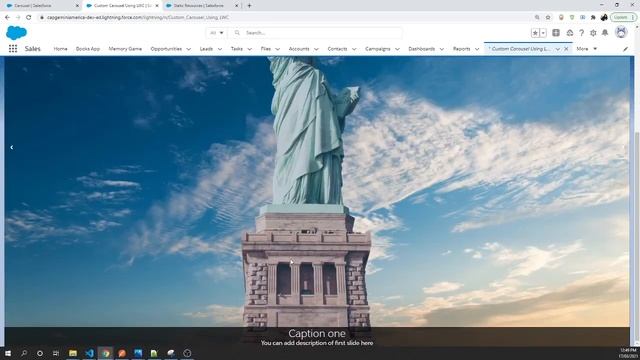Expand the Reports tab chevron
Screen dimensions: 640x360
pyautogui.click(x=477, y=49)
